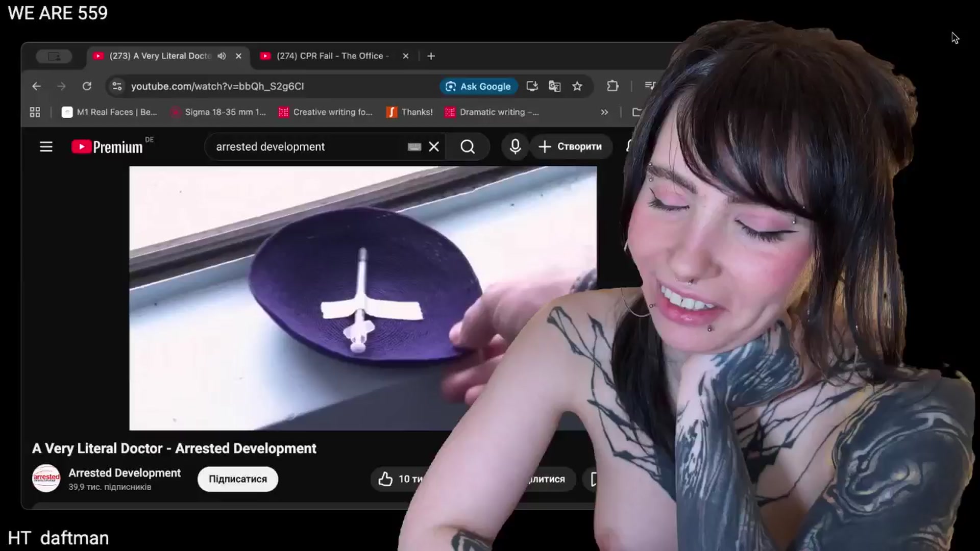This screenshot has height=551, width=980.
Task: Click the browser forward arrow
Action: coord(61,86)
